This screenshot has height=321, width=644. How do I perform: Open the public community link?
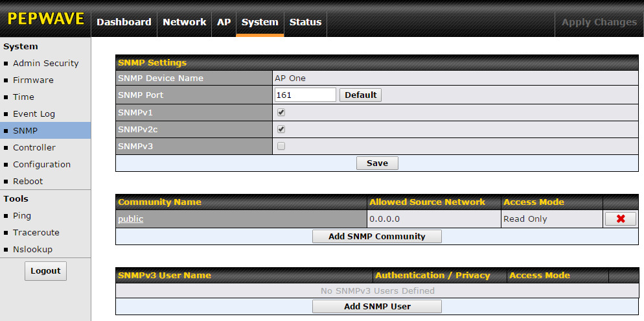tap(131, 219)
